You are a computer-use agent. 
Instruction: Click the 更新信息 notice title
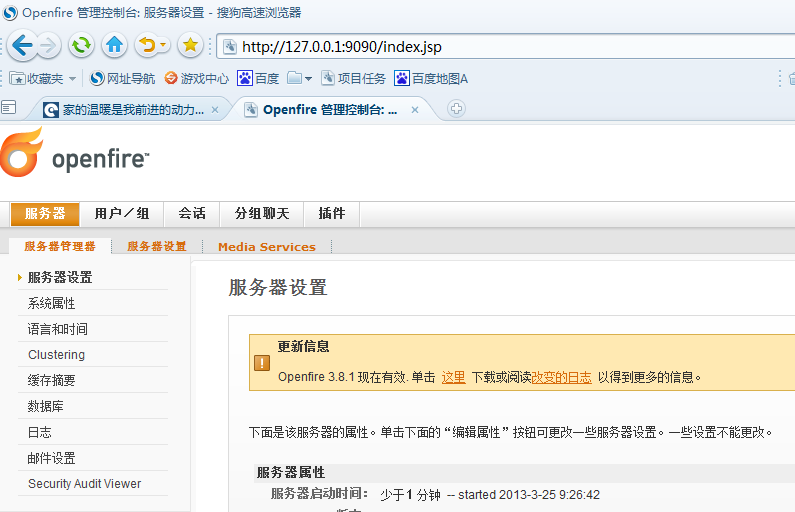point(304,346)
